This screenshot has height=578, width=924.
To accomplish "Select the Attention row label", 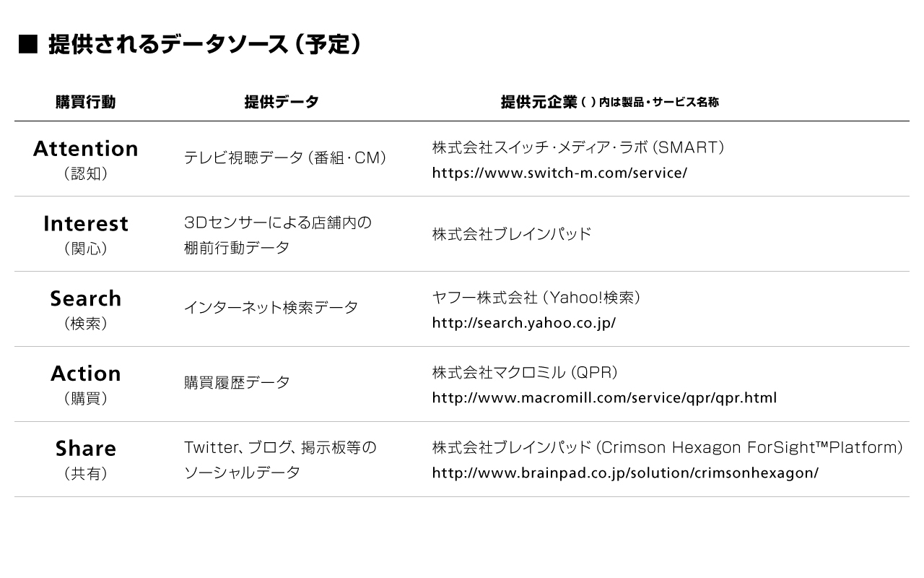I will [x=86, y=149].
